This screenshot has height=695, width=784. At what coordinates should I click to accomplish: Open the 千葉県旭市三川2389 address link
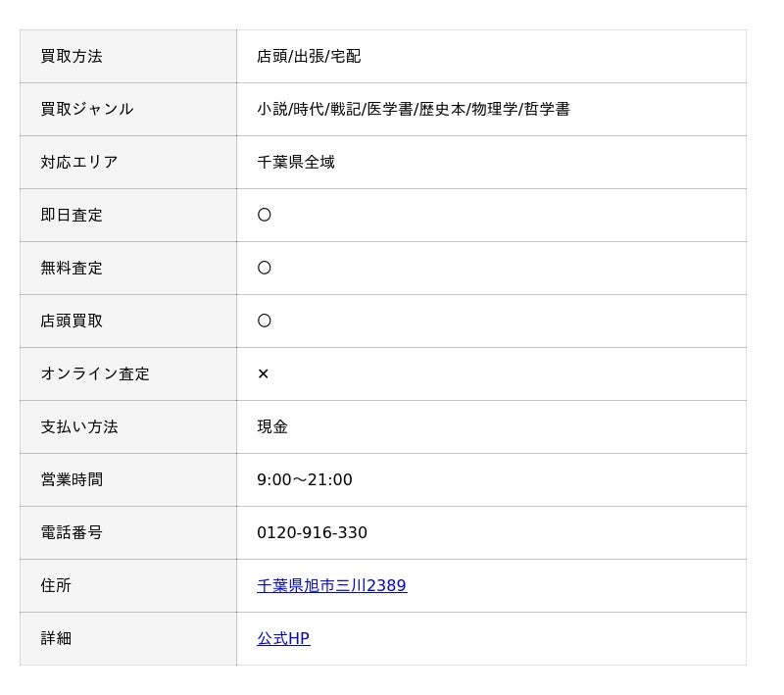[x=331, y=585]
